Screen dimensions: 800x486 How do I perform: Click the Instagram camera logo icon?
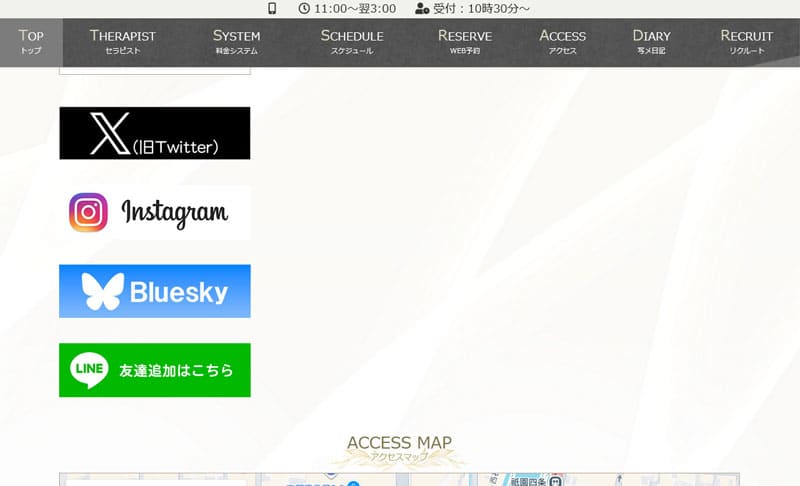[88, 212]
